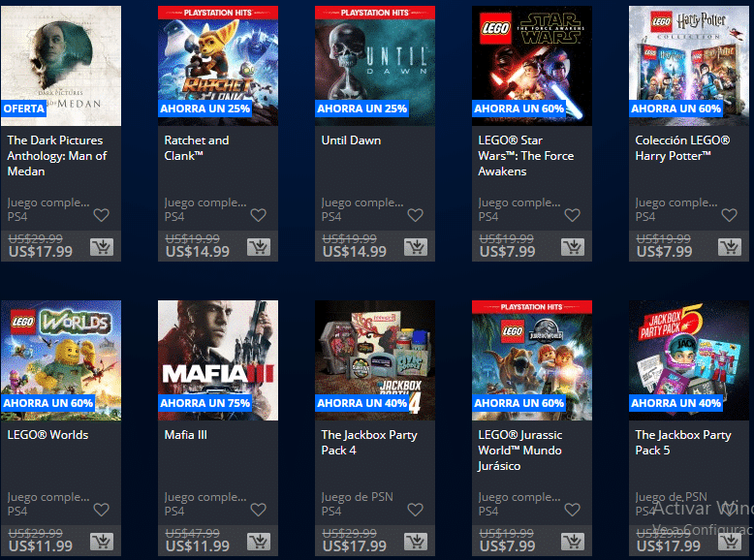This screenshot has width=754, height=560.
Task: Add Ratchet and Clank to cart
Action: click(x=259, y=247)
